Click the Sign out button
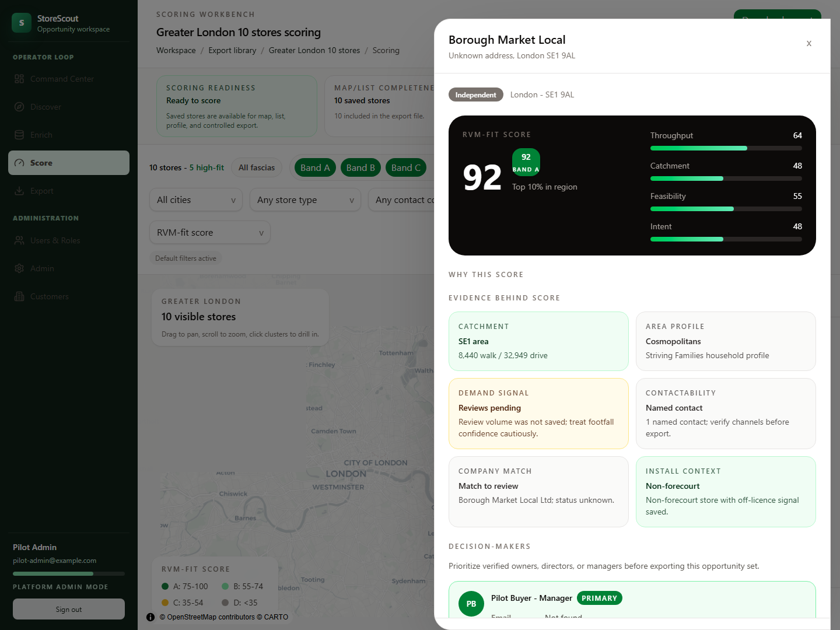This screenshot has width=840, height=630. pos(69,609)
